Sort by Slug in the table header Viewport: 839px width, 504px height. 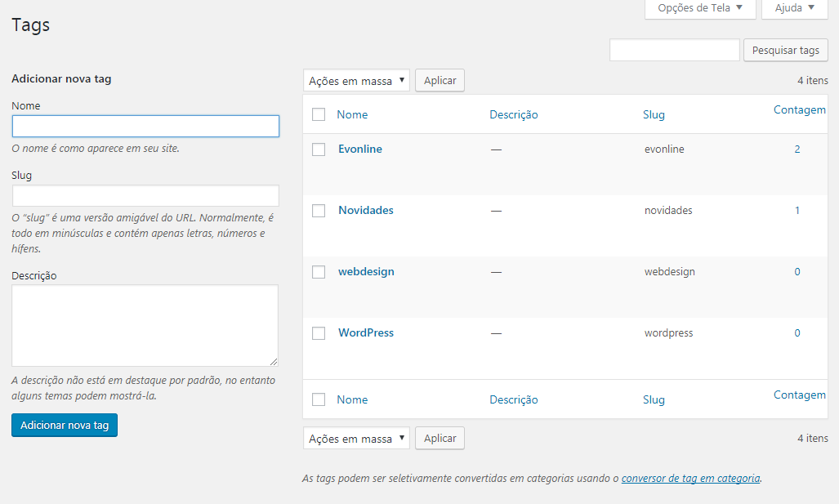654,114
